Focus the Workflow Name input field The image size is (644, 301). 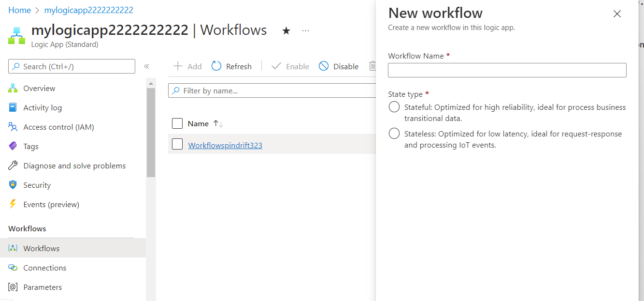507,70
